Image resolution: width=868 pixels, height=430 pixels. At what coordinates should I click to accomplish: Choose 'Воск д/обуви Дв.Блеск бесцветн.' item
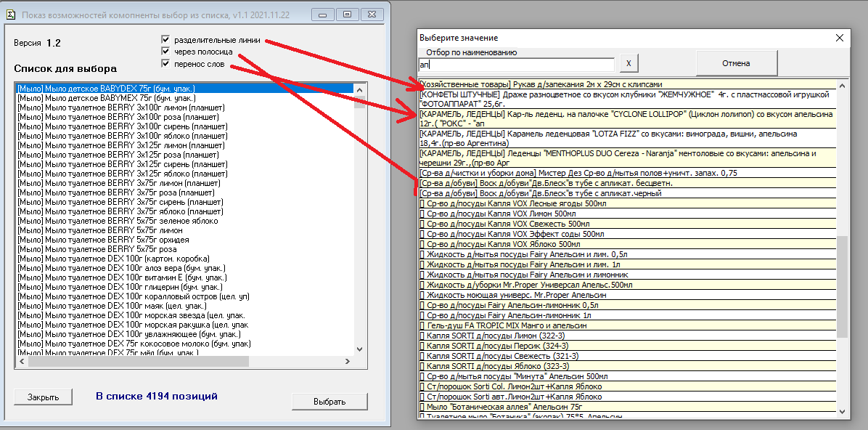627,183
